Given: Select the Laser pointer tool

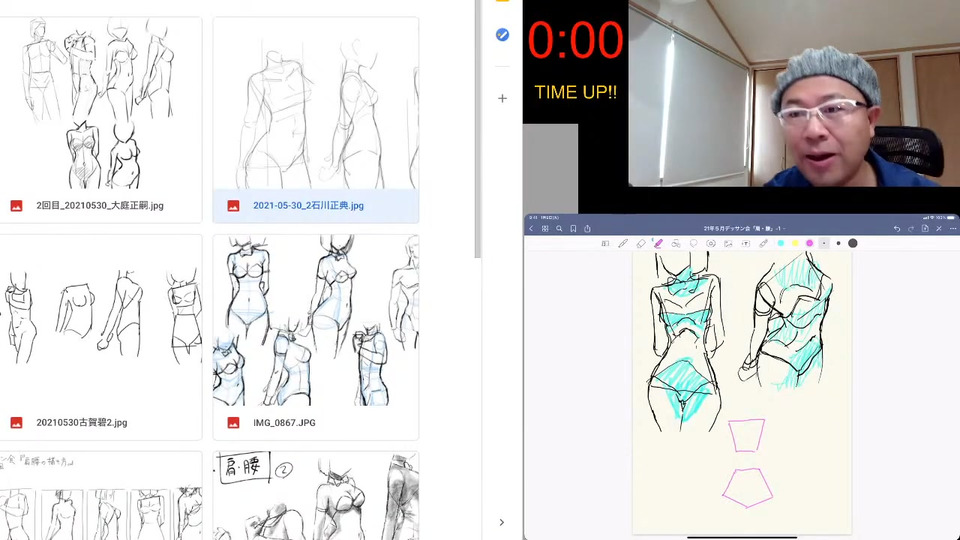Looking at the screenshot, I should tap(763, 243).
